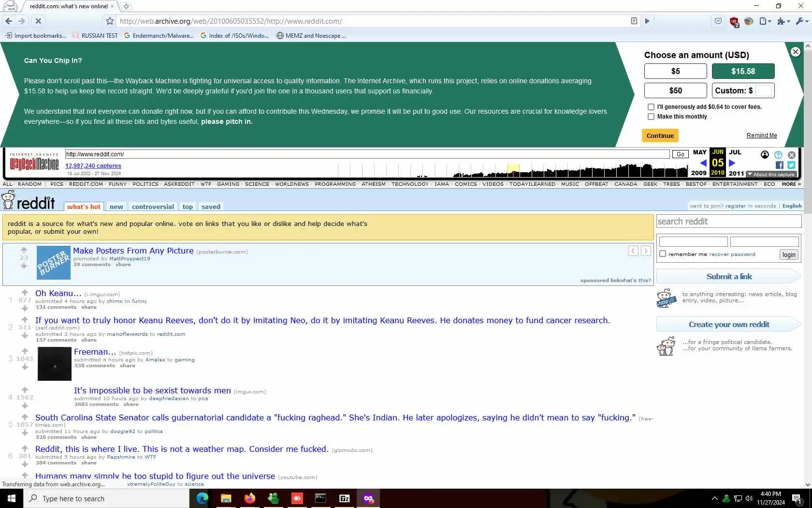The width and height of the screenshot is (812, 508).
Task: Jump to year 2009 in the Wayback timeline
Action: [698, 173]
